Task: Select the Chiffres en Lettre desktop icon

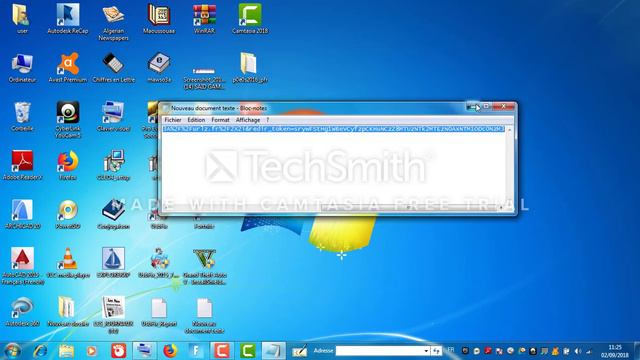Action: pos(113,68)
